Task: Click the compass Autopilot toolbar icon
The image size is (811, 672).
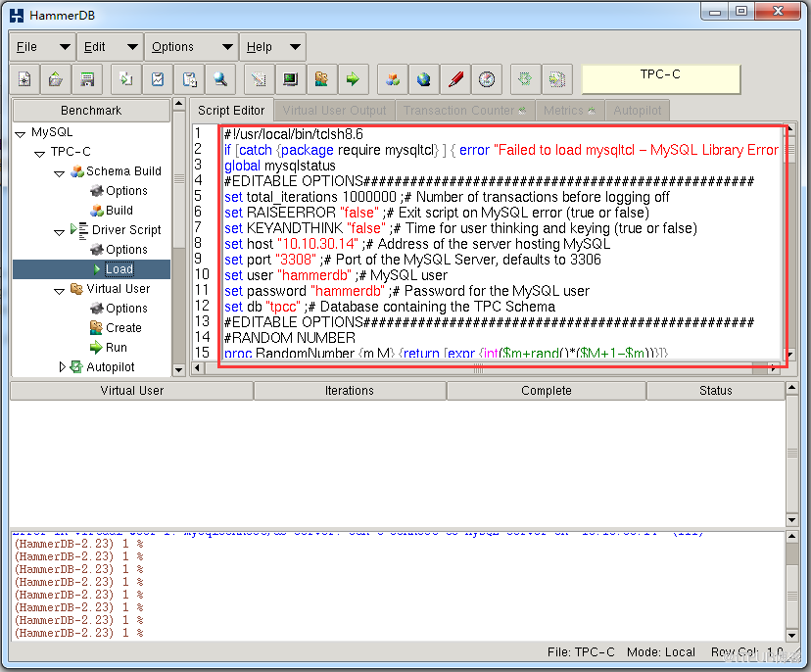Action: tap(487, 79)
